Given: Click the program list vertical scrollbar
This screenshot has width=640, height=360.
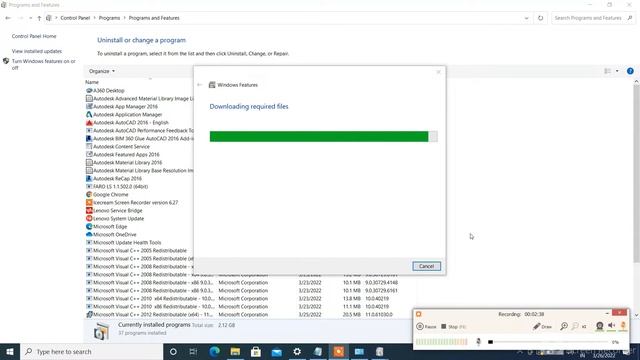Looking at the screenshot, I should pos(636,173).
